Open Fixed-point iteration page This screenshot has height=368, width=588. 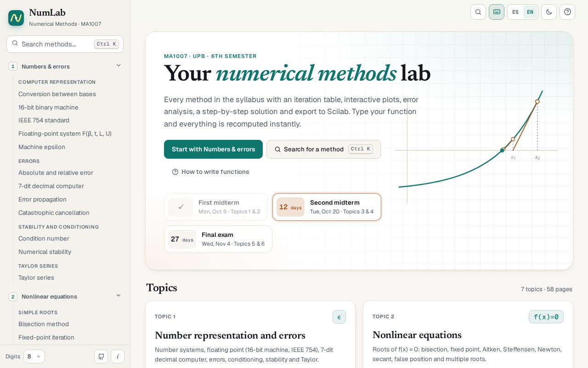point(46,337)
